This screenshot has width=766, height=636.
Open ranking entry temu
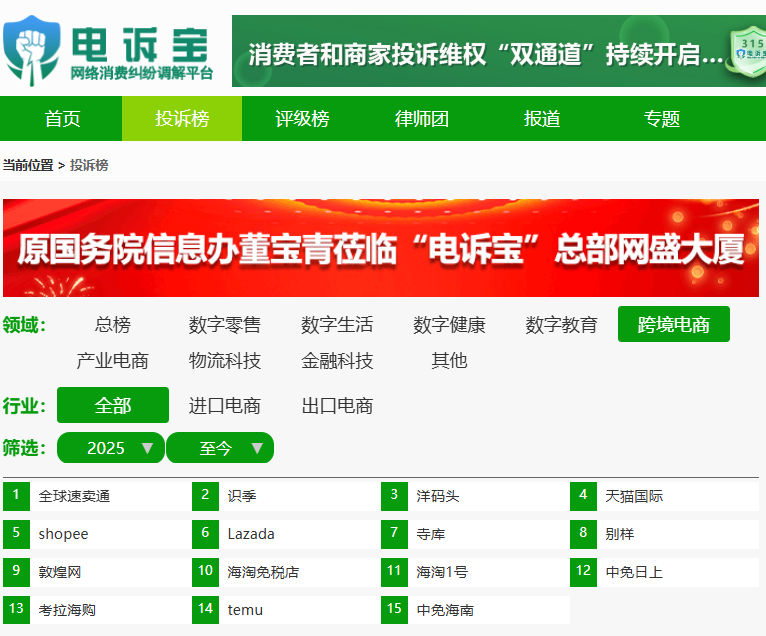coord(245,610)
